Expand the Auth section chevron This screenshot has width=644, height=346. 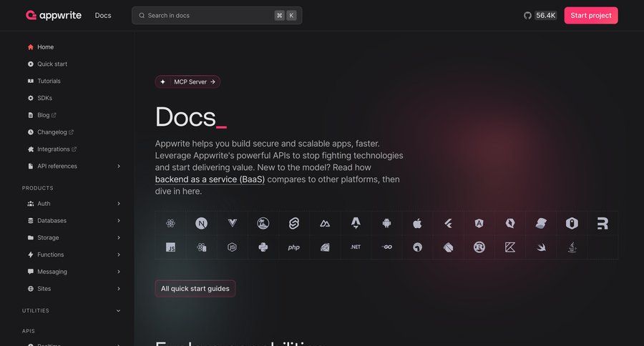119,204
